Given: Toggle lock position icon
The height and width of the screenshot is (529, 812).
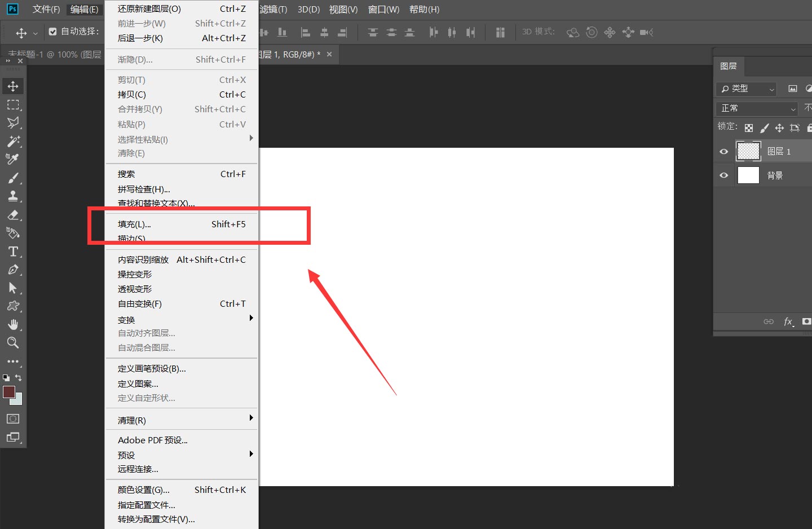Looking at the screenshot, I should coord(779,128).
